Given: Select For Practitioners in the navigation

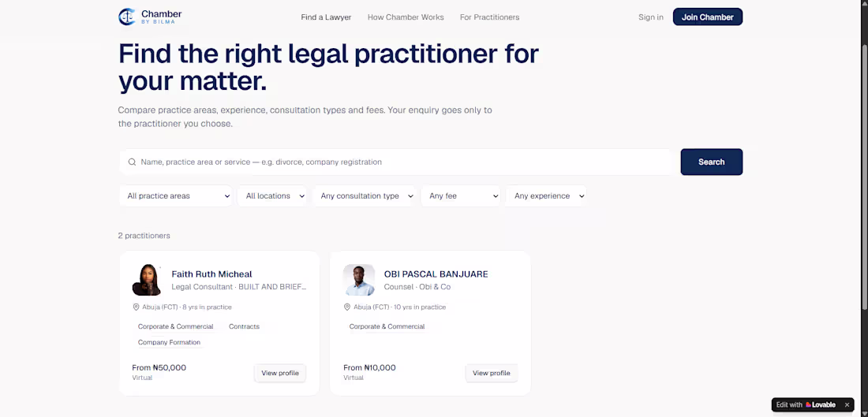Looking at the screenshot, I should [x=489, y=17].
